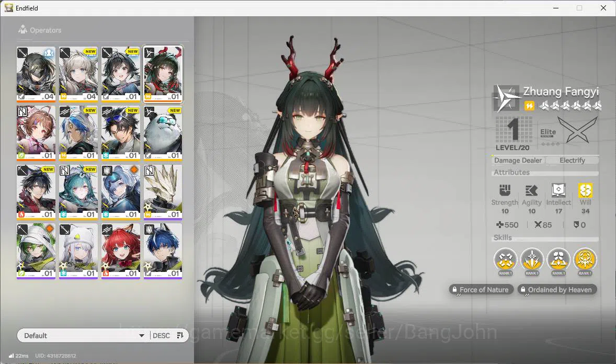Minimize the Endfield window
Image resolution: width=616 pixels, height=364 pixels.
(556, 8)
